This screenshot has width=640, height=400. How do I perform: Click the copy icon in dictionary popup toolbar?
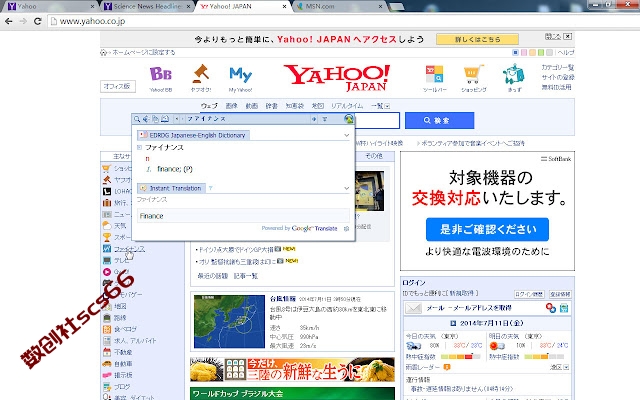[x=156, y=119]
